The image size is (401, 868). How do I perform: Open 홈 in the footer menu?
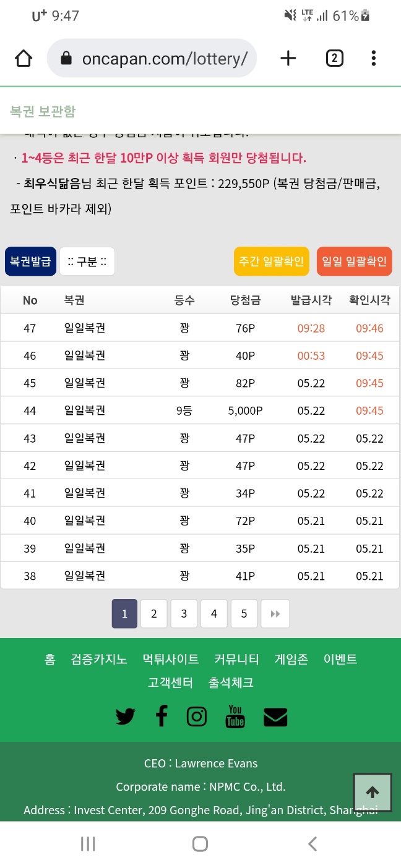pos(50,659)
